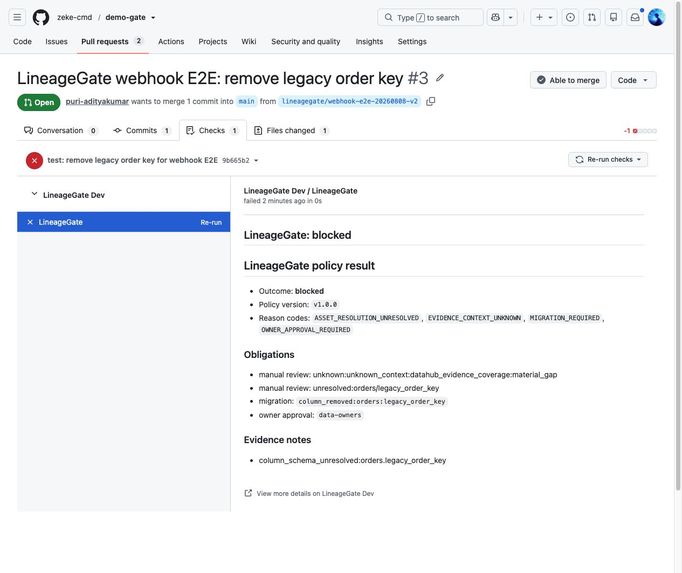Open lineagegate/webhook-e2e head branch link
The height and width of the screenshot is (573, 682).
350,101
